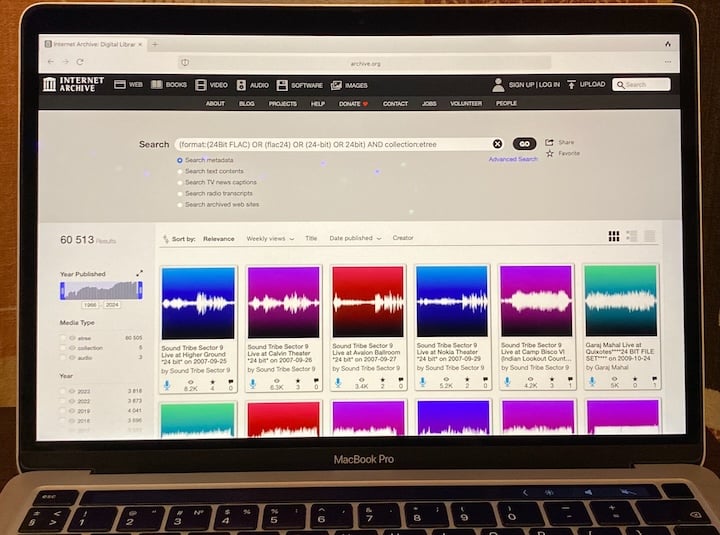Open browser overflow menu dots

click(668, 62)
